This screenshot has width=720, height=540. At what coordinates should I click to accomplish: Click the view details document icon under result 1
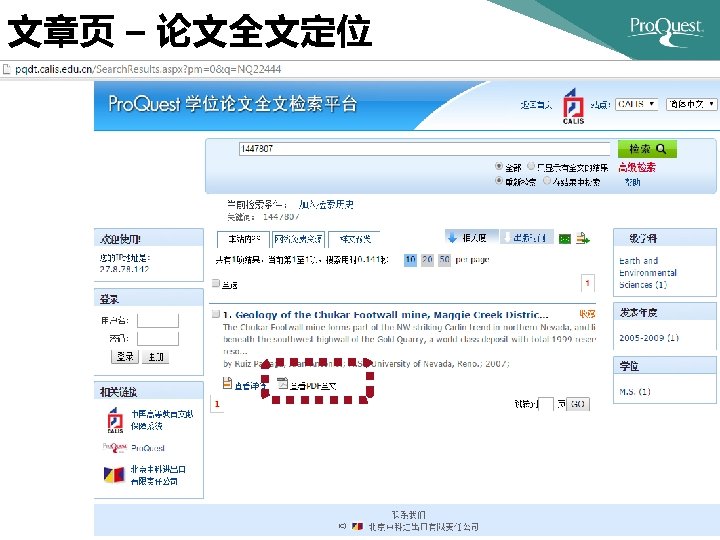[227, 383]
